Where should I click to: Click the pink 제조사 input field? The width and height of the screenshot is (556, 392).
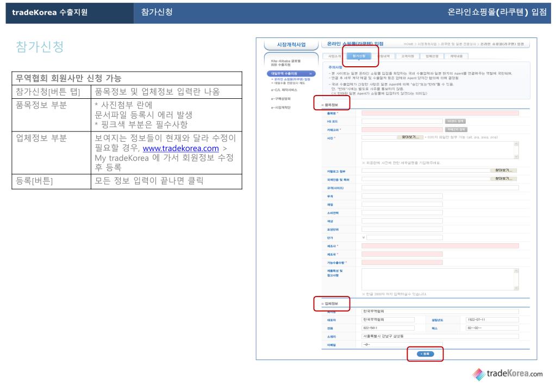[440, 246]
